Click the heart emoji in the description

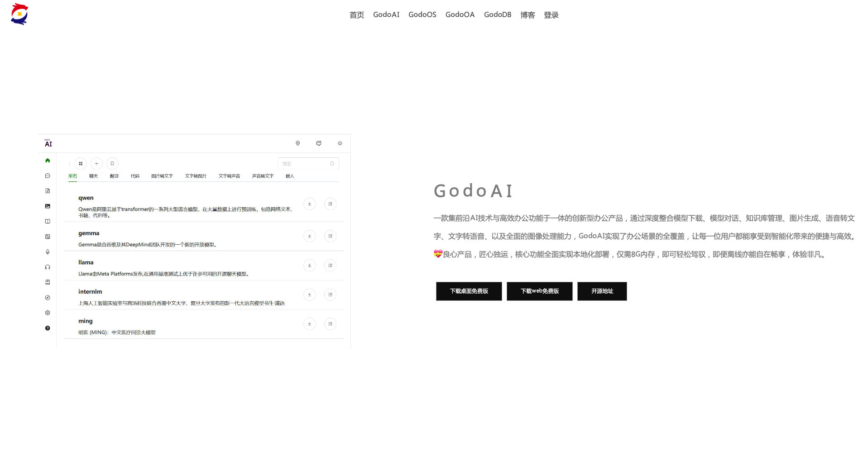tap(437, 254)
